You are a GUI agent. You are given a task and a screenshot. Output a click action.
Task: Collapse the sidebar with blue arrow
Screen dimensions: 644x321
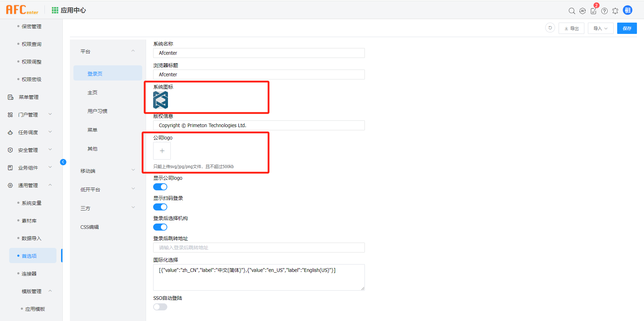pos(63,162)
